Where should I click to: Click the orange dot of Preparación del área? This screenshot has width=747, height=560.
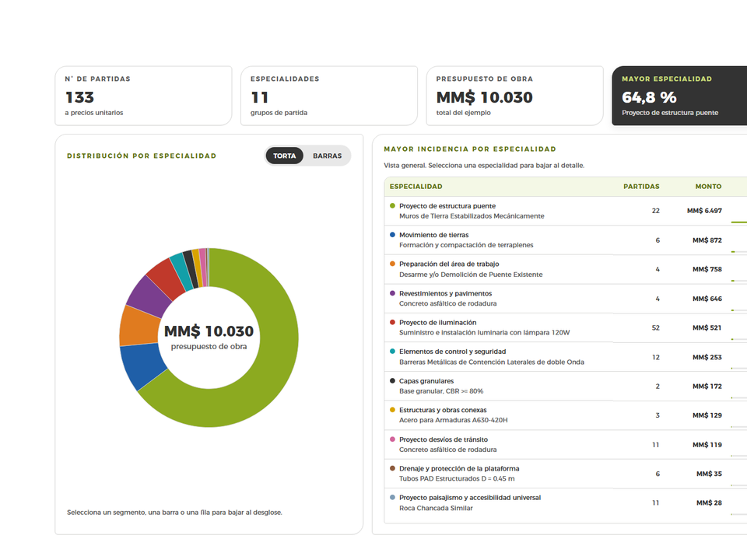pyautogui.click(x=392, y=264)
